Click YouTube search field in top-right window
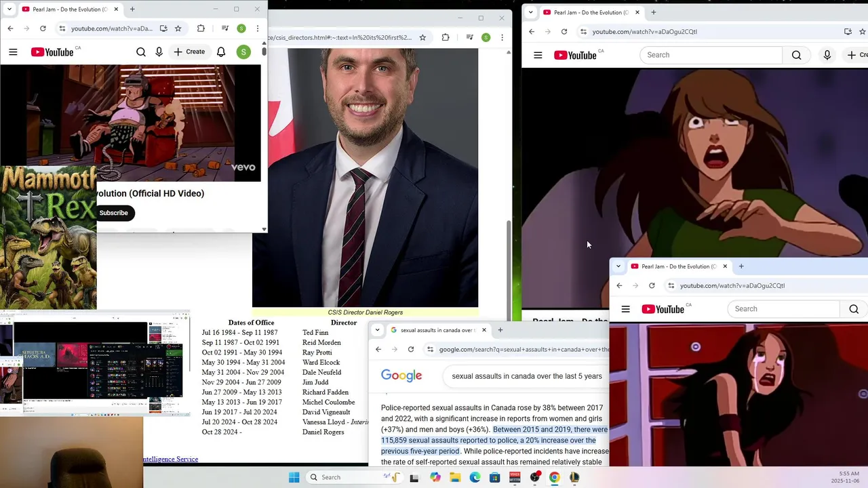This screenshot has width=868, height=488. [711, 55]
